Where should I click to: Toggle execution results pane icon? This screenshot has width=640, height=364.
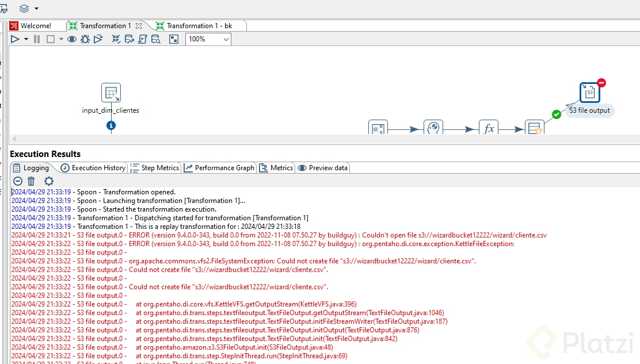tap(174, 39)
